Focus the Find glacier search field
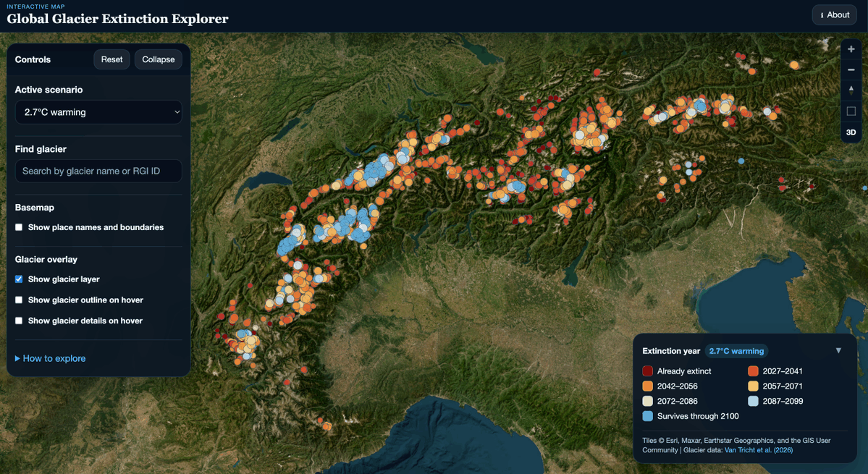868x474 pixels. pyautogui.click(x=98, y=171)
